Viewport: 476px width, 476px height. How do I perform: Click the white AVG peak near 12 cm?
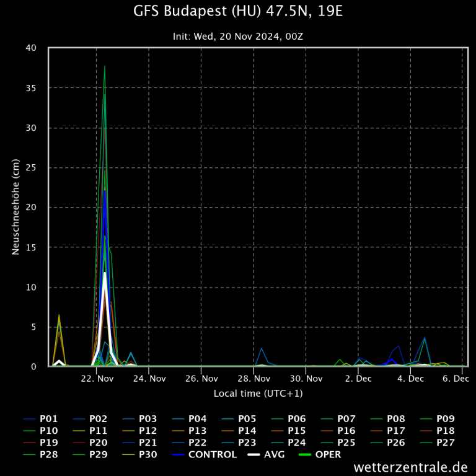[105, 273]
